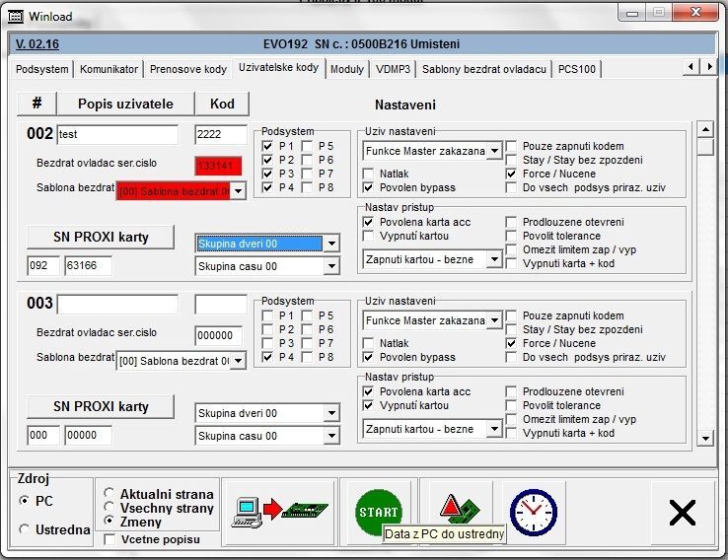This screenshot has width=728, height=560.
Task: Open the clock time settings icon
Action: coord(533,511)
